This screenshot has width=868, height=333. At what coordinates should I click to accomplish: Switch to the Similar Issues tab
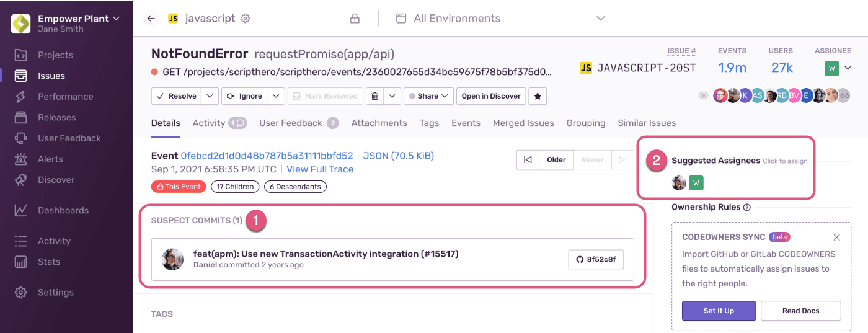647,123
